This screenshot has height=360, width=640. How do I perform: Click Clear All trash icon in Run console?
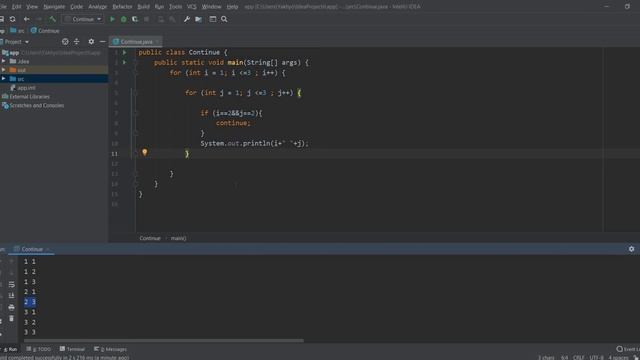tap(11, 318)
